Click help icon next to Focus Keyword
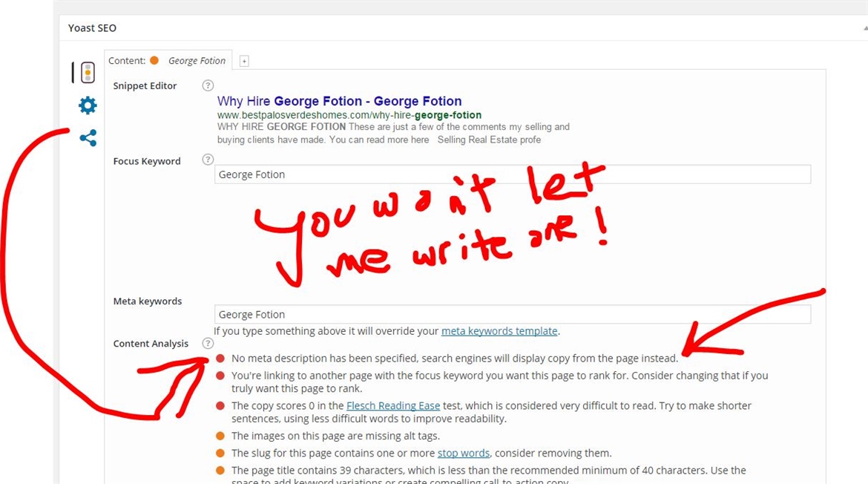Image resolution: width=868 pixels, height=484 pixels. click(208, 160)
